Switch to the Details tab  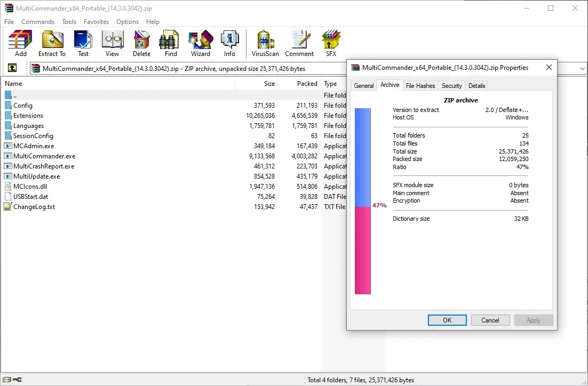[476, 85]
